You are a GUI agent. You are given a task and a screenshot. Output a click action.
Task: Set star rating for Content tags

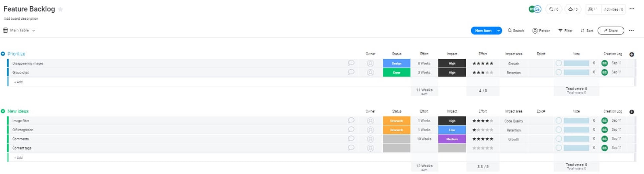pos(483,148)
